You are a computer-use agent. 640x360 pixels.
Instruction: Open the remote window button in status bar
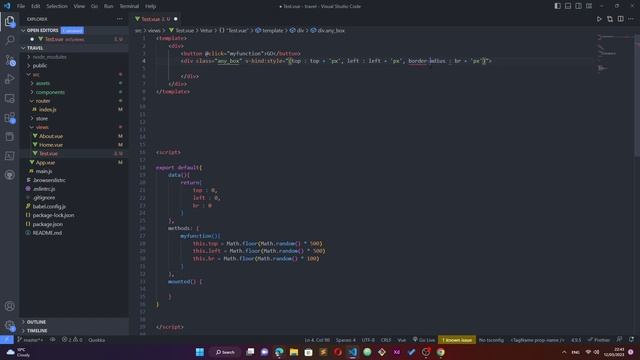[x=7, y=340]
